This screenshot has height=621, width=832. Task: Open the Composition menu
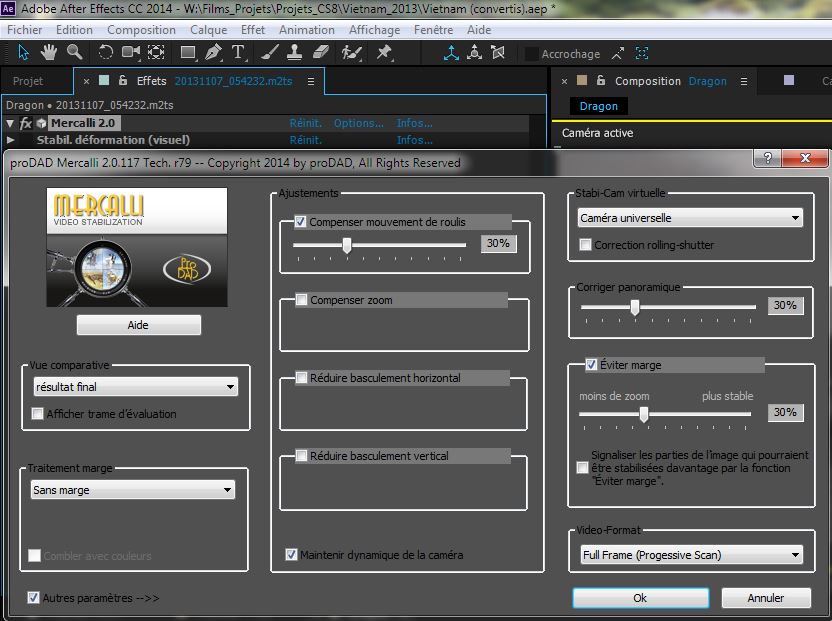click(x=141, y=30)
